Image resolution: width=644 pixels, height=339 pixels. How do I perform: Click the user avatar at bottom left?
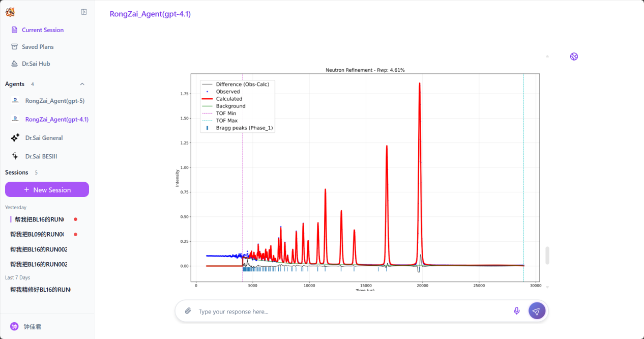coord(14,326)
